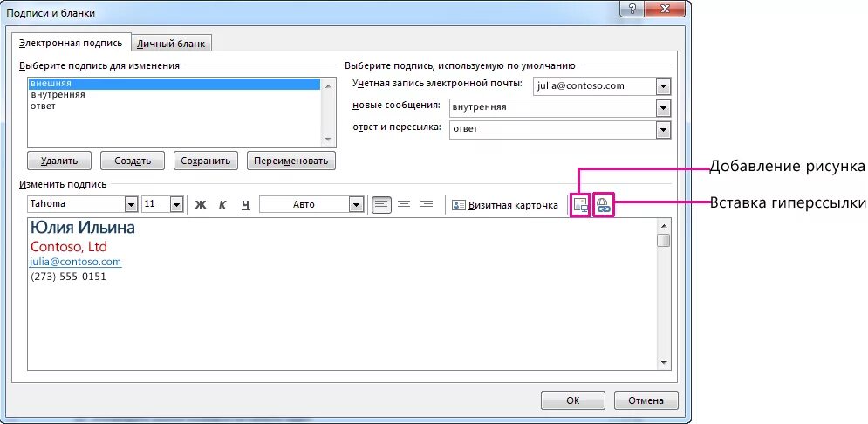Select the внешняя signature in list
This screenshot has width=868, height=424.
pyautogui.click(x=174, y=84)
